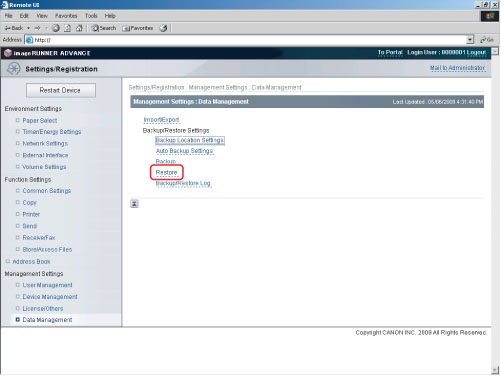Open External Interface link
The image size is (501, 376).
[x=45, y=155]
